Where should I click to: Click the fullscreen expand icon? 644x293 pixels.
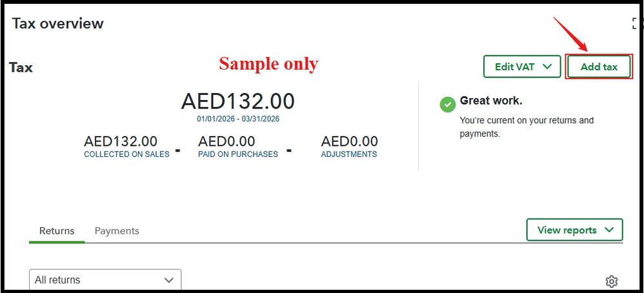coord(636,24)
